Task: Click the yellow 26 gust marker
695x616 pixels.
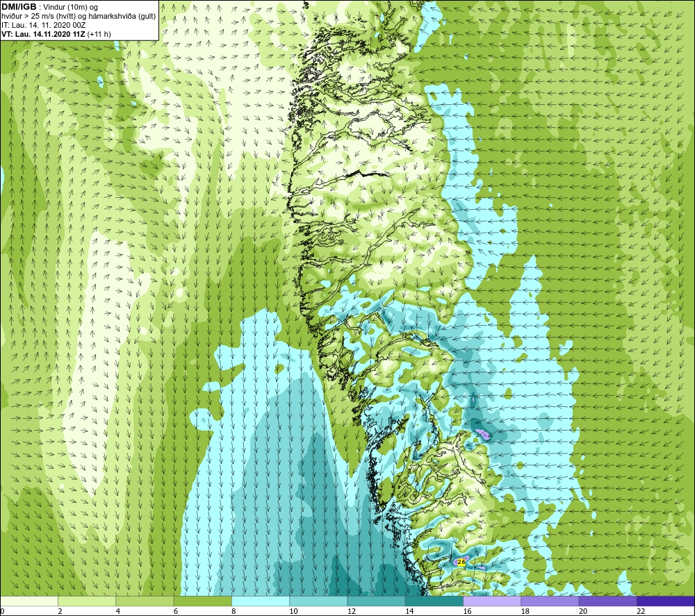Action: (x=461, y=562)
